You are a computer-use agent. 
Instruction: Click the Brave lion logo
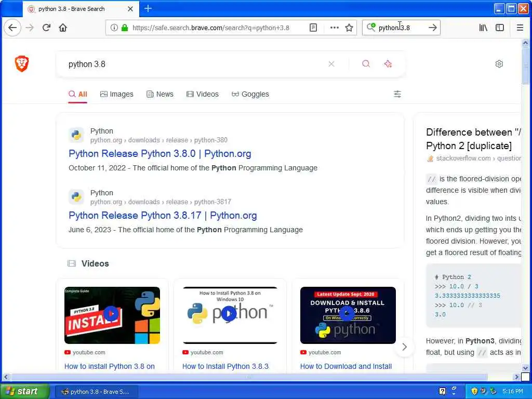point(22,64)
